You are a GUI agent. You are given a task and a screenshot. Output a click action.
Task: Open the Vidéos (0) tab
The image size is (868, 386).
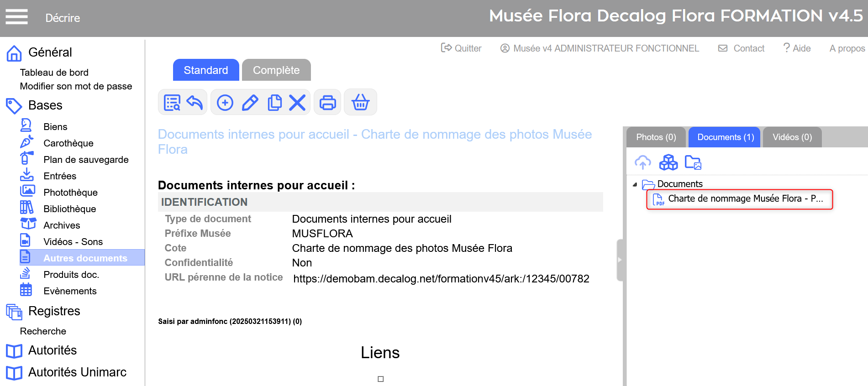pyautogui.click(x=792, y=137)
